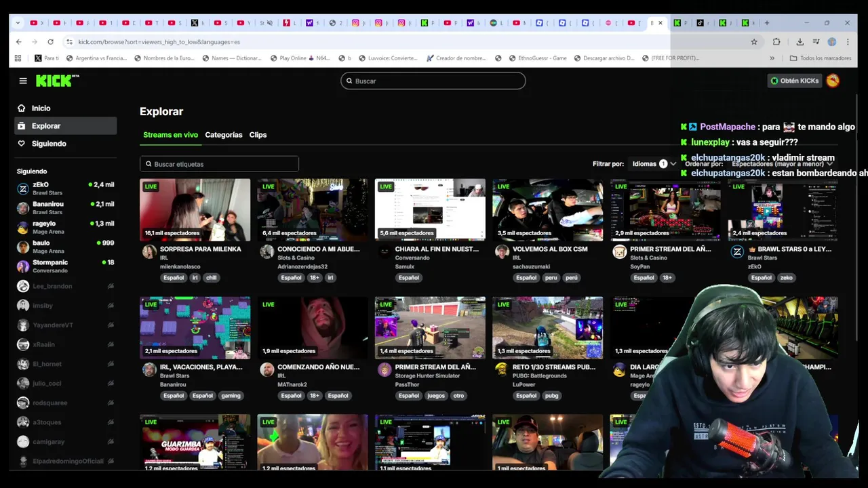Screen dimensions: 868x488
Task: Go back in Chrome
Action: pos(19,42)
